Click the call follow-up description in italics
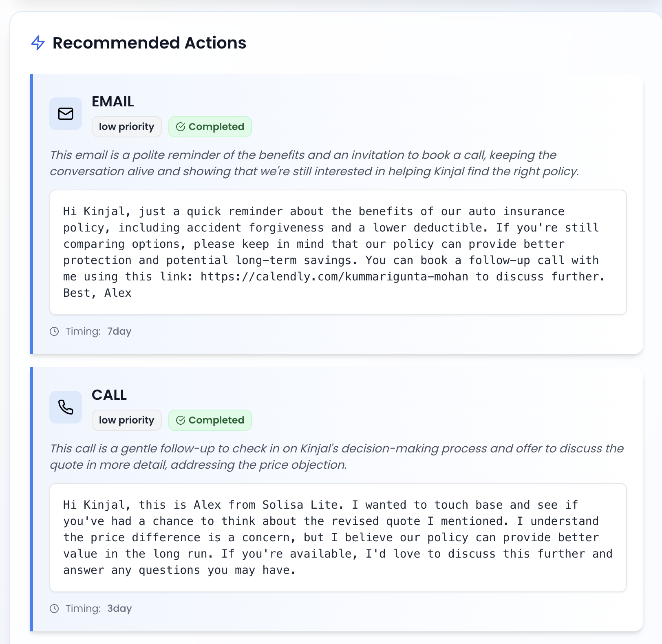 coord(336,457)
